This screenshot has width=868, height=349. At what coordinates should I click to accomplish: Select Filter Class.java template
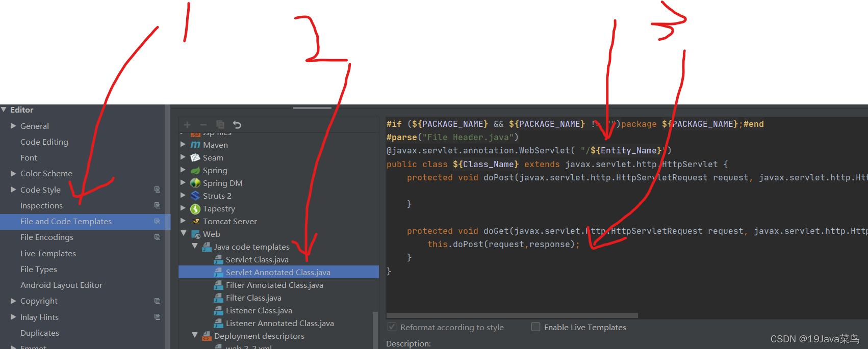click(x=253, y=298)
